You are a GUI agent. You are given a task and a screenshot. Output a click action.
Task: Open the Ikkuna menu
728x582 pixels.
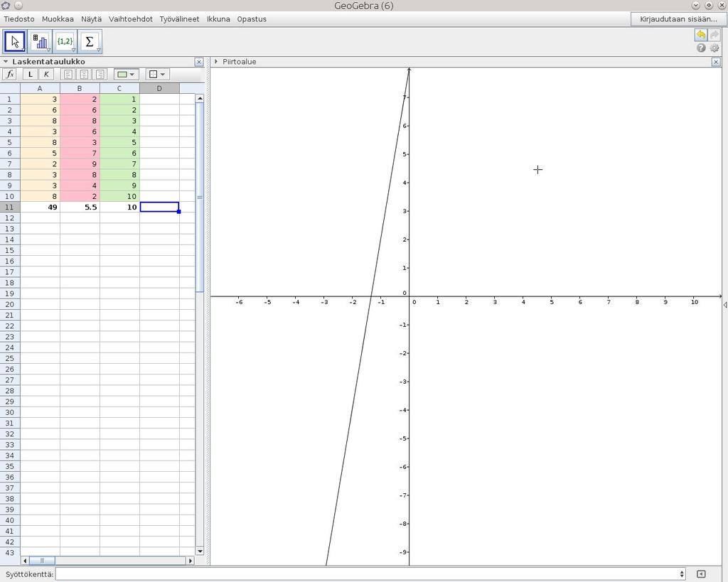click(x=218, y=19)
